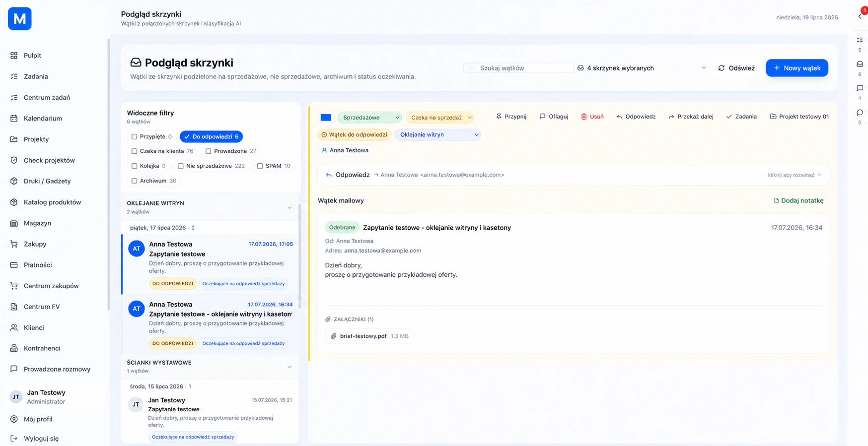Click the Zakupy cart icon

pos(14,244)
